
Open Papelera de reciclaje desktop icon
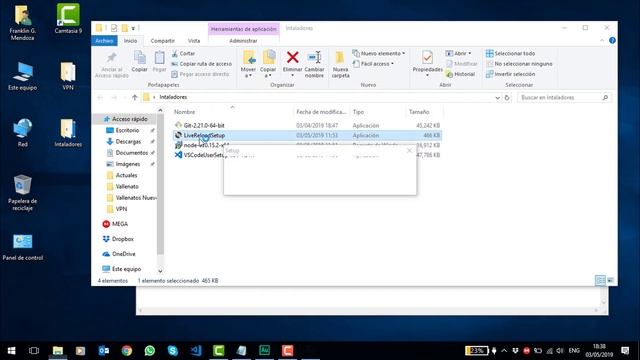pos(22,193)
